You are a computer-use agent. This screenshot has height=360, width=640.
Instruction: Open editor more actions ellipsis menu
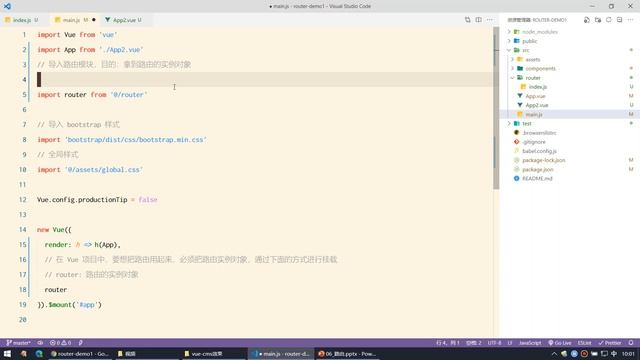tap(489, 20)
